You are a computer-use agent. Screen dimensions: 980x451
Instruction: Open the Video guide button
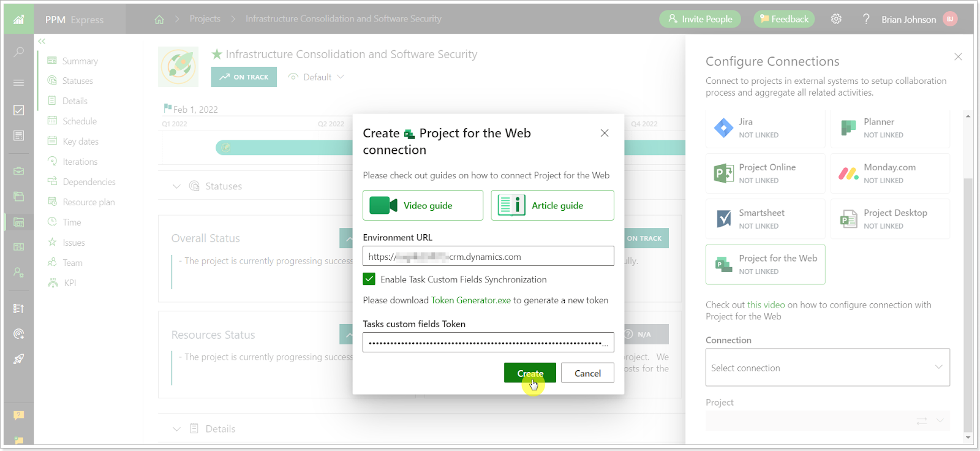(x=423, y=205)
